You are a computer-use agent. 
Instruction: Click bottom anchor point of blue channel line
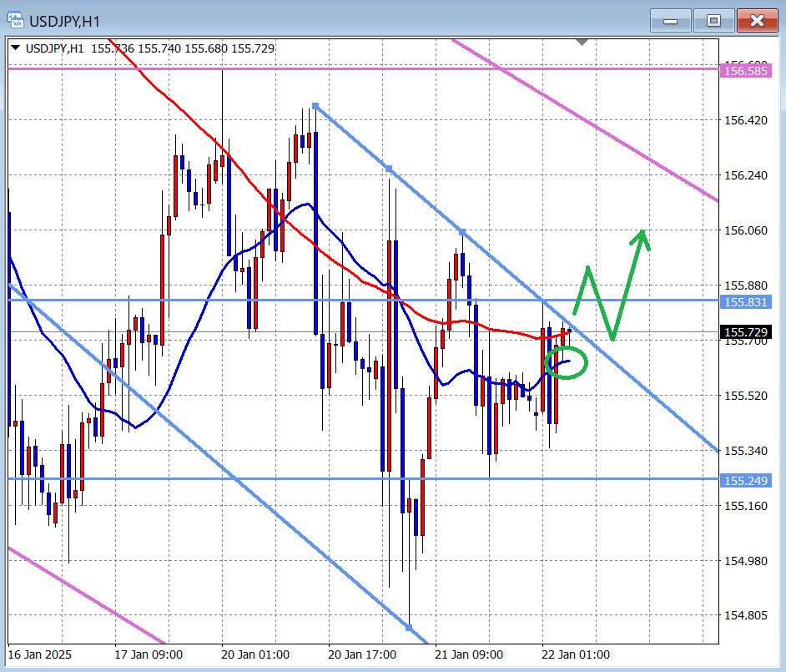tap(410, 626)
